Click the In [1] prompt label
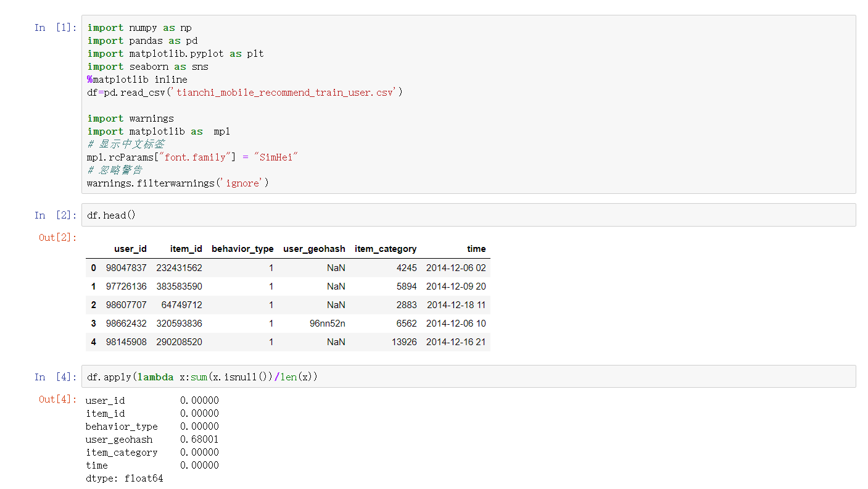 pyautogui.click(x=56, y=27)
